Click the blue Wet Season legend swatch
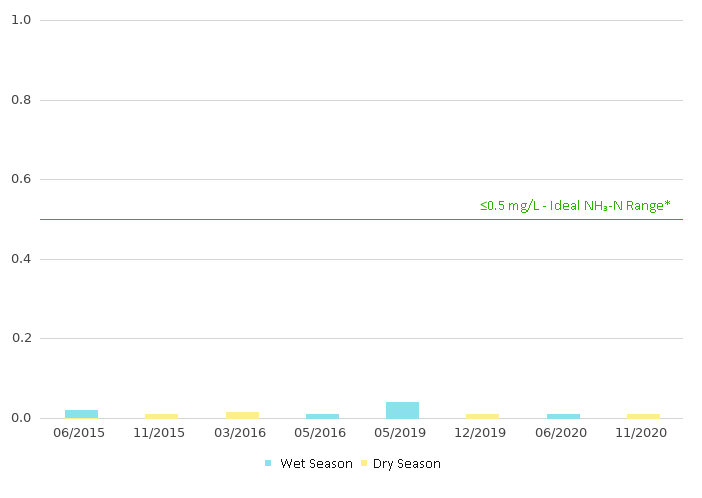The width and height of the screenshot is (702, 498). click(x=268, y=464)
